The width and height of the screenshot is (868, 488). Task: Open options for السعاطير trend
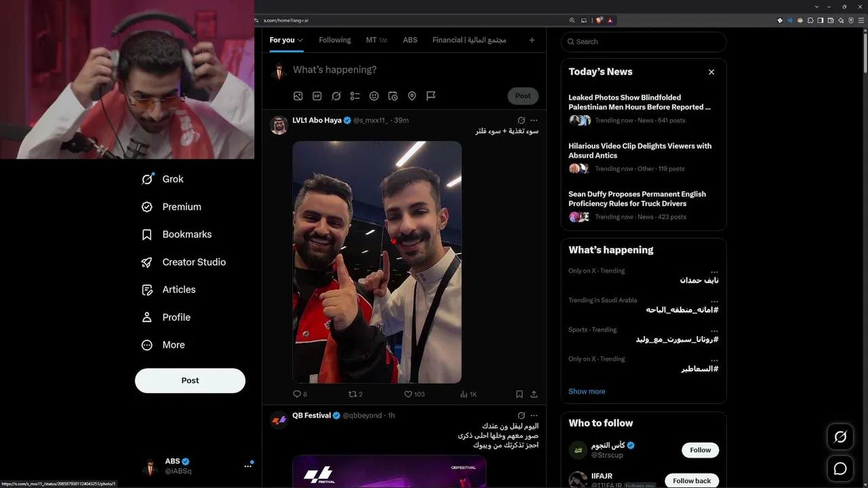pos(714,360)
